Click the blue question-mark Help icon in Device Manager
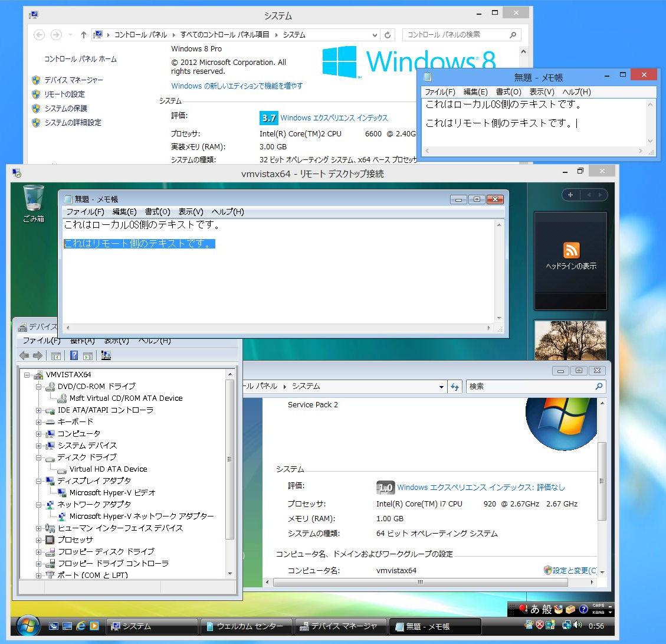The width and height of the screenshot is (666, 644). (74, 355)
